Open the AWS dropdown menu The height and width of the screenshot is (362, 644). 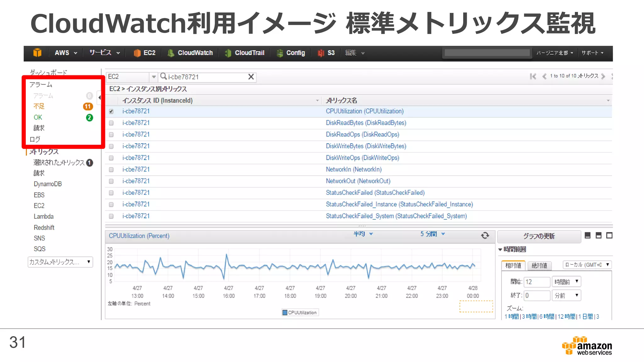pos(66,53)
